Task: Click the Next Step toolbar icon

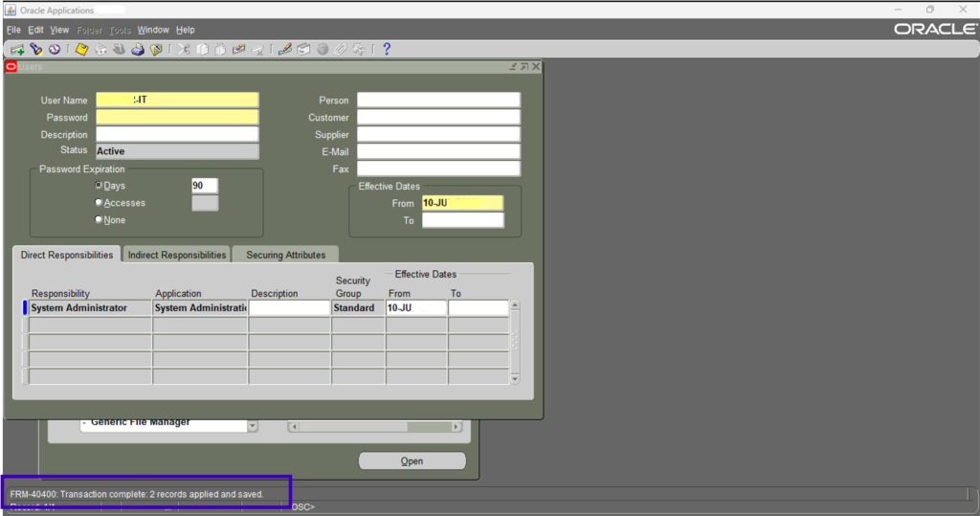Action: click(x=100, y=50)
